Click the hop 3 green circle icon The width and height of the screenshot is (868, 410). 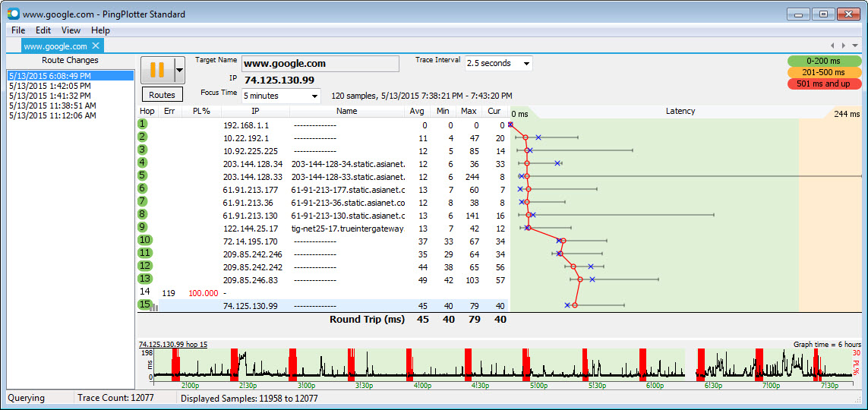(x=144, y=150)
